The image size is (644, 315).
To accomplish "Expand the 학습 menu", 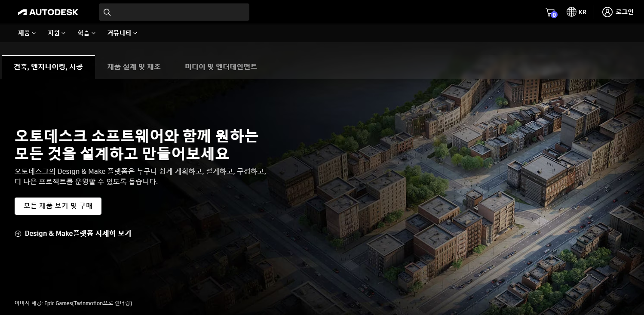I will (x=86, y=33).
